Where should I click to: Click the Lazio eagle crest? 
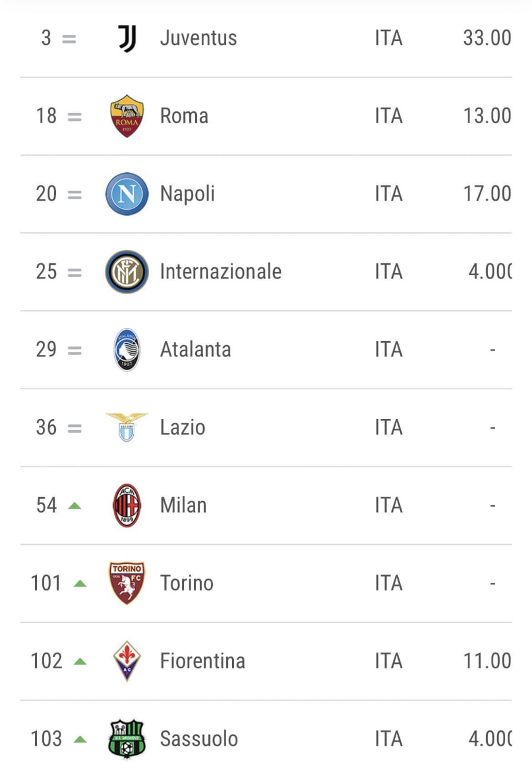tap(127, 427)
